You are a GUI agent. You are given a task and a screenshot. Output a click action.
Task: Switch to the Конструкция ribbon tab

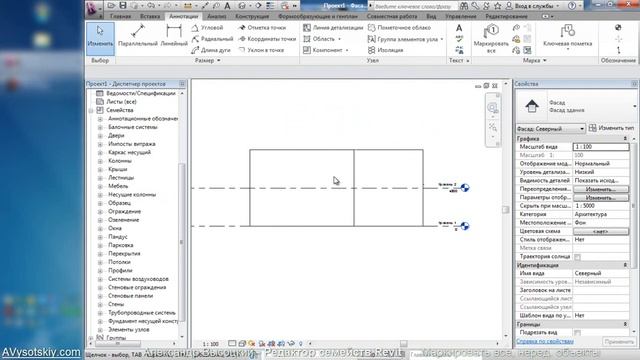[252, 16]
